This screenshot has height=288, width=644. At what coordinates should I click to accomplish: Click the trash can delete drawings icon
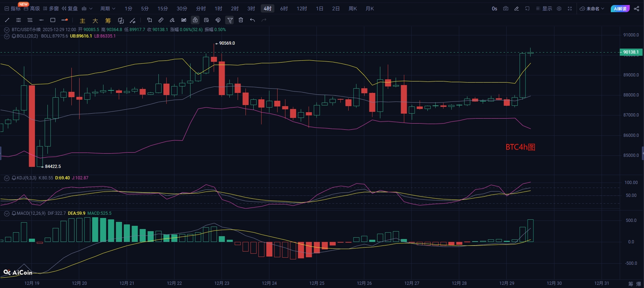[241, 20]
